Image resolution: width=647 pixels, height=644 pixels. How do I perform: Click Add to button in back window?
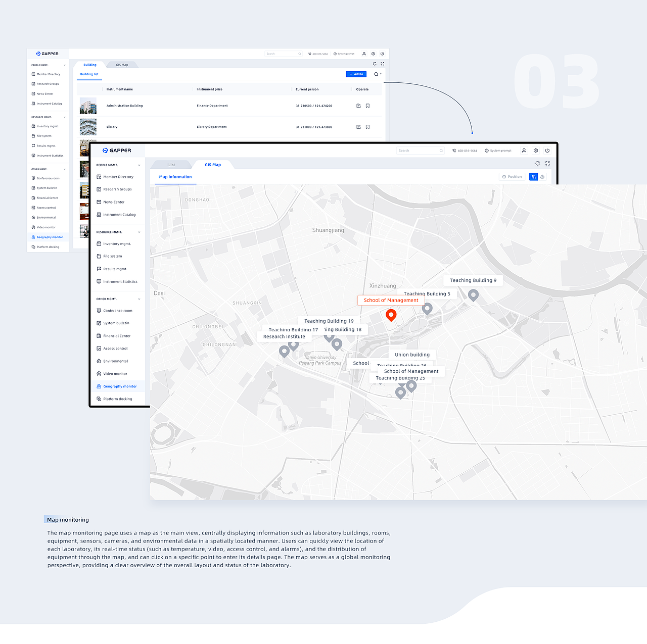tap(356, 74)
